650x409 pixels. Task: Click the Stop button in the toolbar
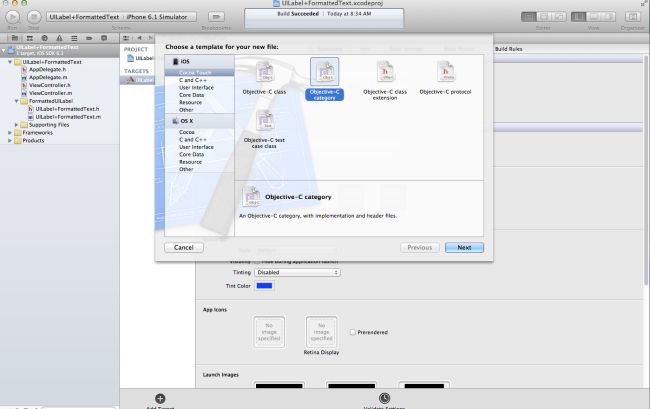click(34, 17)
